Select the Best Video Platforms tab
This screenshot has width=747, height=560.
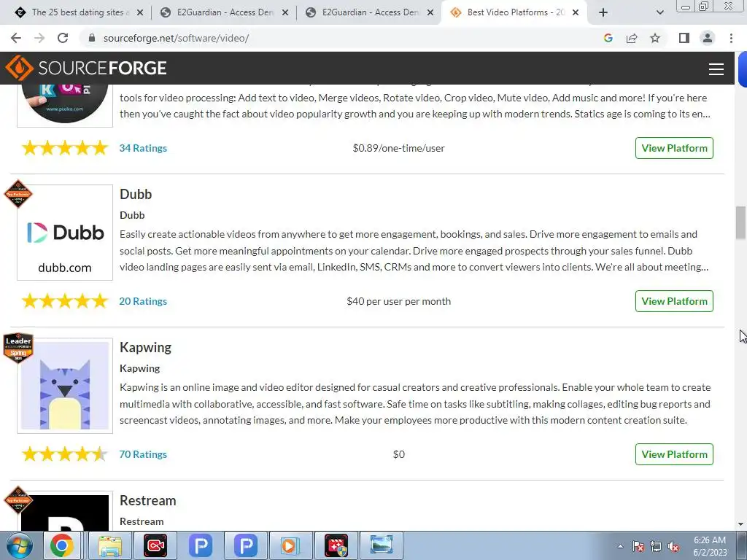(x=514, y=12)
